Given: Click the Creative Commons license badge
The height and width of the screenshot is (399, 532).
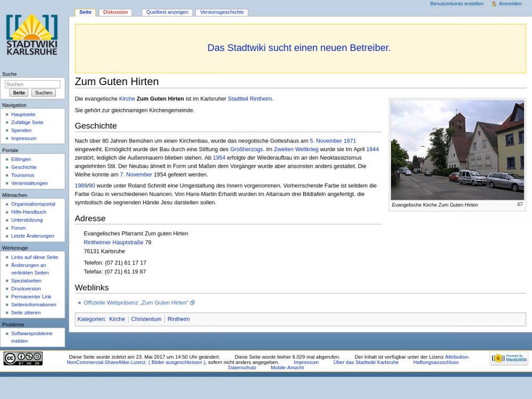Looking at the screenshot, I should [23, 359].
